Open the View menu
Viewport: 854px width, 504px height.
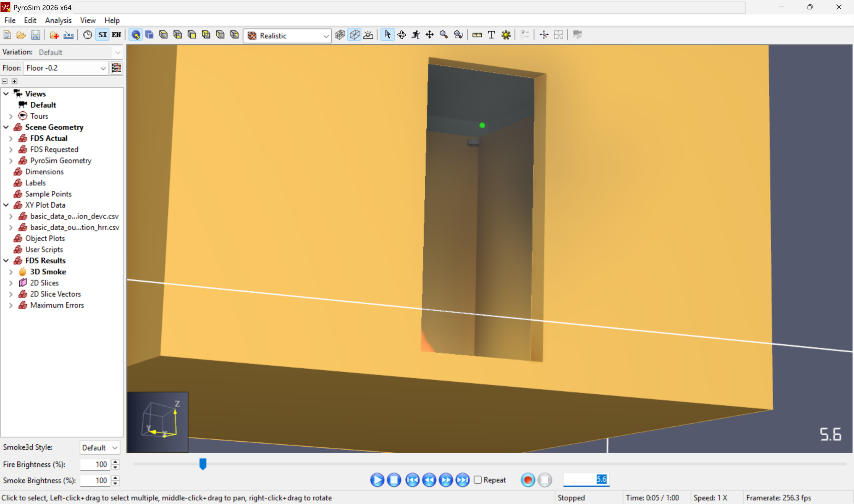coord(88,20)
